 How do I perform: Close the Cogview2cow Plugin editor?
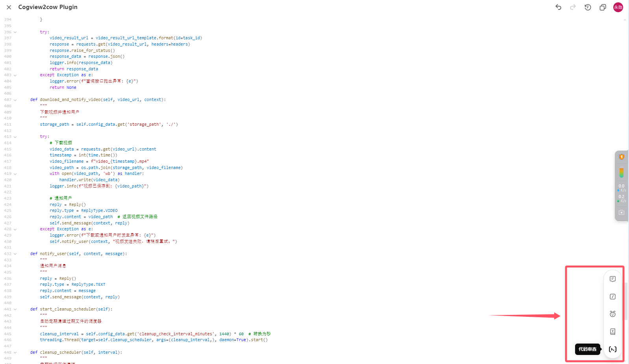[9, 7]
